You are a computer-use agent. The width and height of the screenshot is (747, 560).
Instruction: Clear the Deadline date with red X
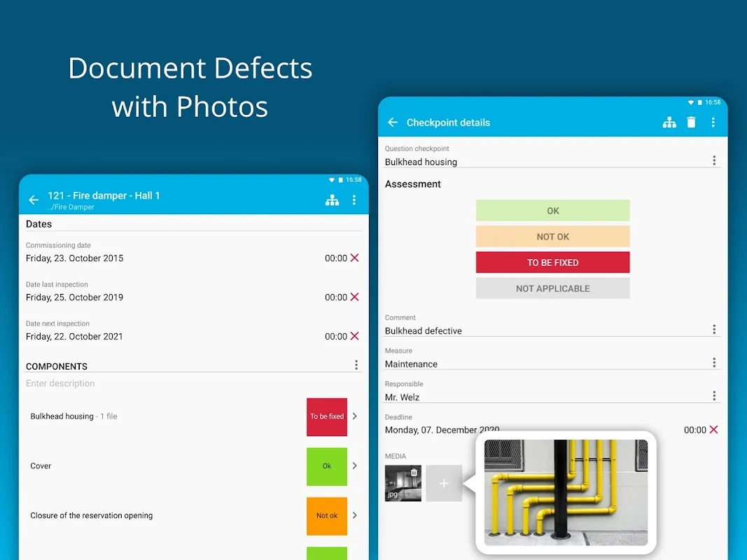coord(713,430)
